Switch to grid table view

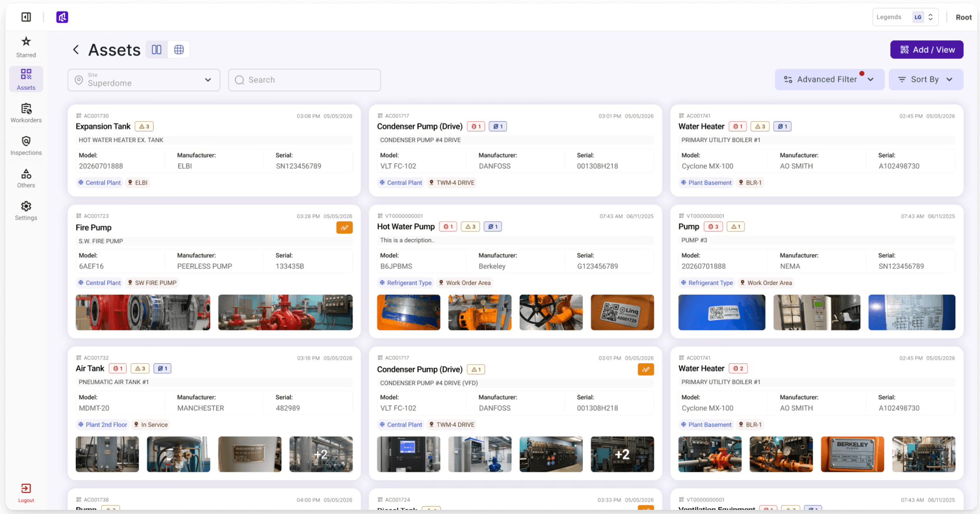(x=179, y=50)
